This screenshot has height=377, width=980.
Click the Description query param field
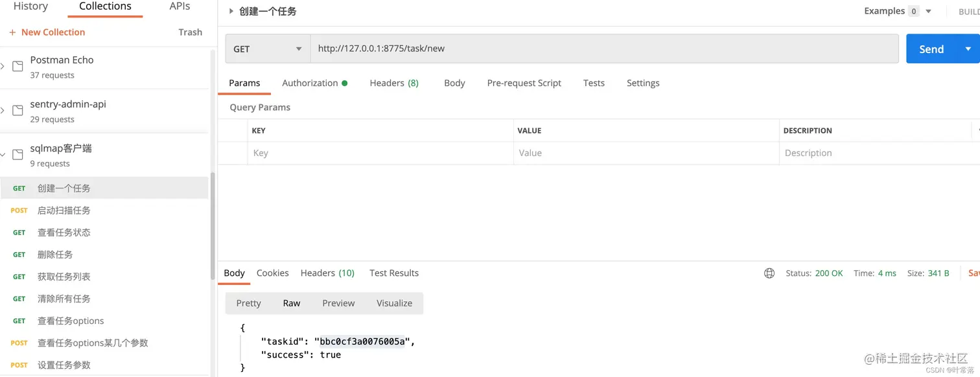[878, 153]
